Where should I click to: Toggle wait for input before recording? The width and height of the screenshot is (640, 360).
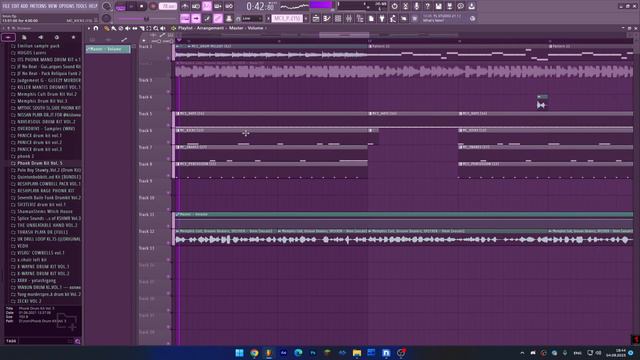tap(196, 6)
